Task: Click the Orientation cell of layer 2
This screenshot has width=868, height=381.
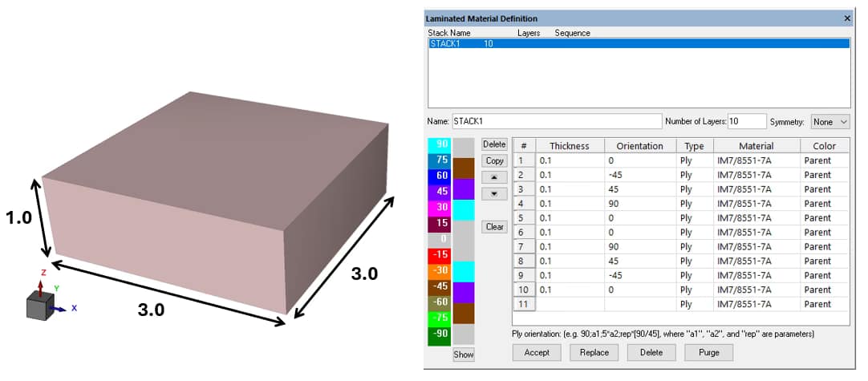Action: (639, 175)
